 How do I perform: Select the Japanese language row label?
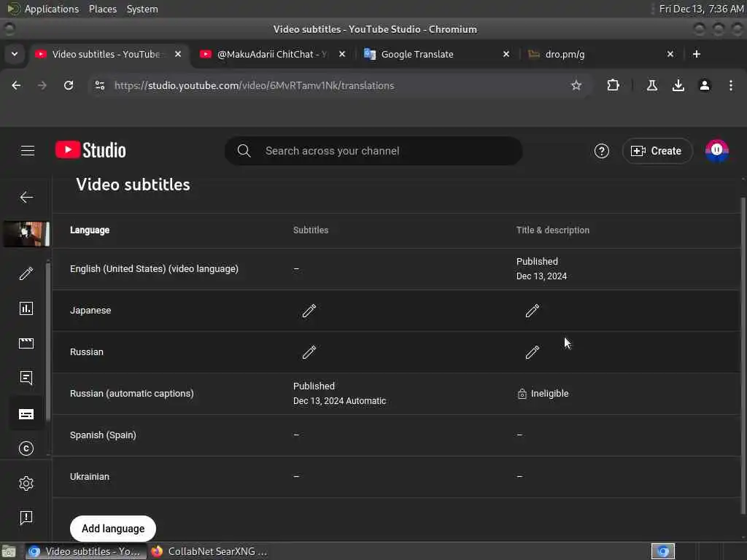click(90, 311)
